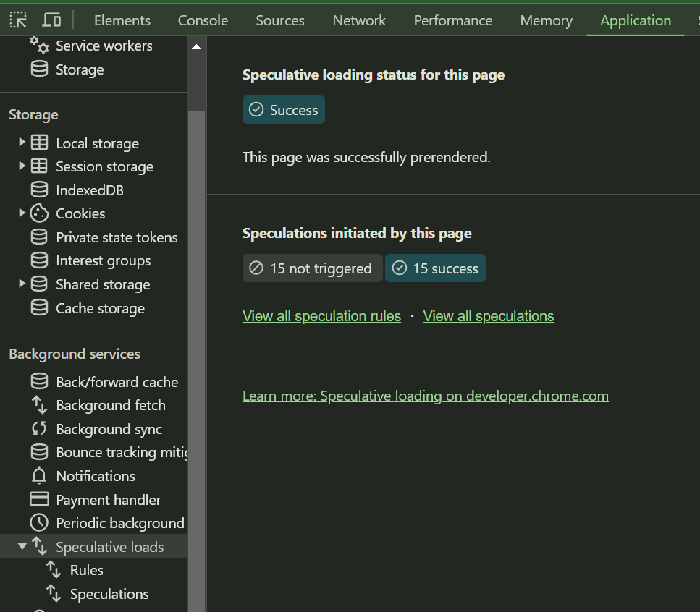700x612 pixels.
Task: Click the sidebar scroll up arrow
Action: coord(196,47)
